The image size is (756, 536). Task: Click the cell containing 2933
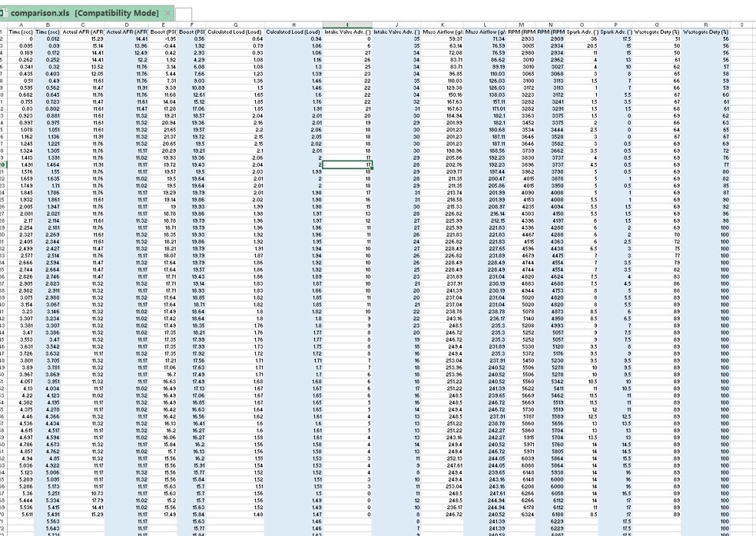click(x=521, y=39)
